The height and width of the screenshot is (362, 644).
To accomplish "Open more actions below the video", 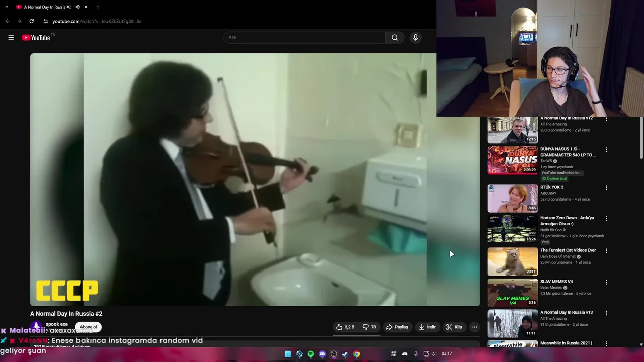I will point(474,327).
